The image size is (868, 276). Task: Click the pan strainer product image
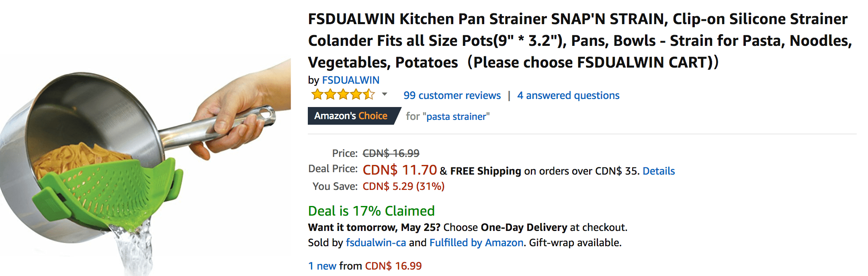145,165
